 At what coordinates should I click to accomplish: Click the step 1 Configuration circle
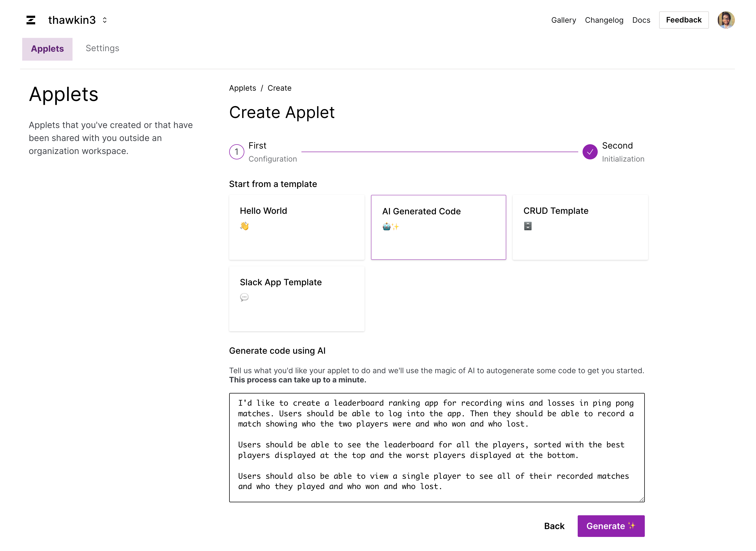236,152
